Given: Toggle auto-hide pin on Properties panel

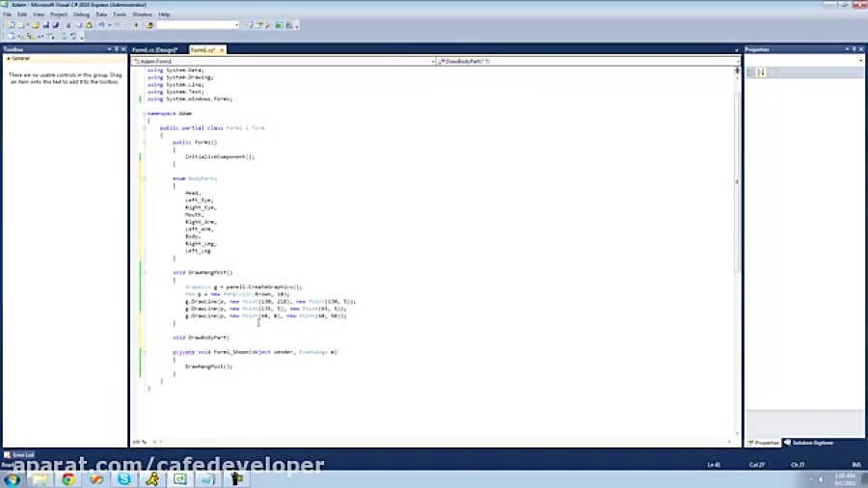Looking at the screenshot, I should pyautogui.click(x=854, y=49).
